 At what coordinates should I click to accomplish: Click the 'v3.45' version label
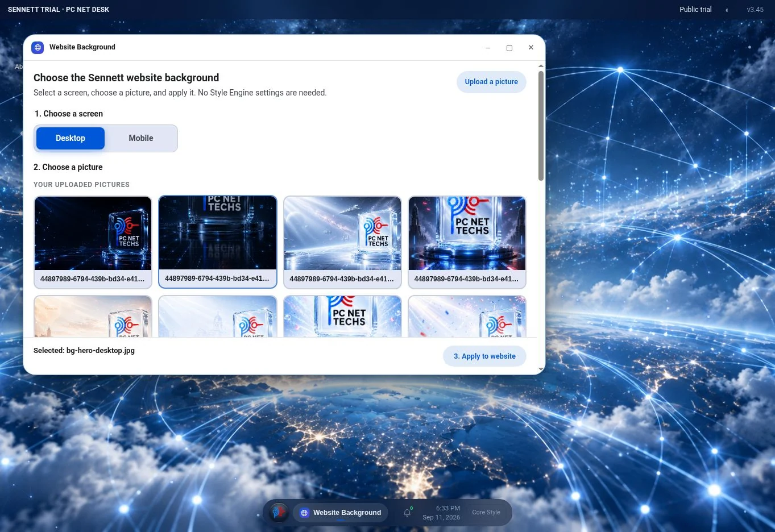755,10
